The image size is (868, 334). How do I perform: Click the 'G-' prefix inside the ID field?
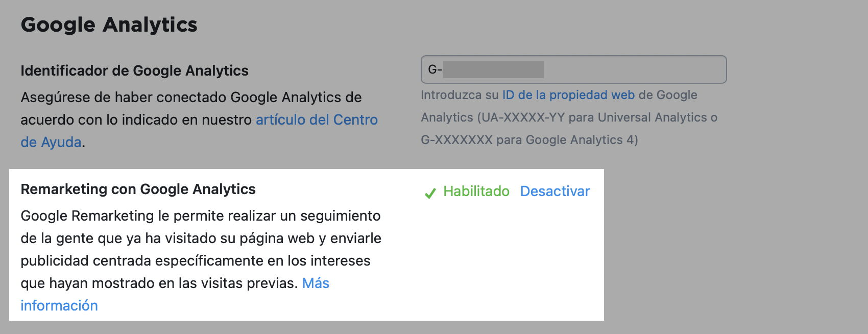click(435, 69)
